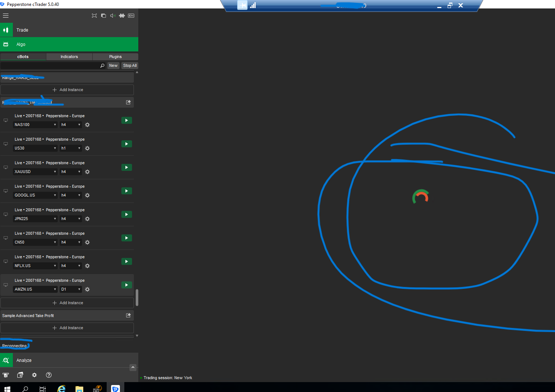Expand sidebar with the chevron-up button
Screen dimensions: 555x392
pyautogui.click(x=133, y=367)
